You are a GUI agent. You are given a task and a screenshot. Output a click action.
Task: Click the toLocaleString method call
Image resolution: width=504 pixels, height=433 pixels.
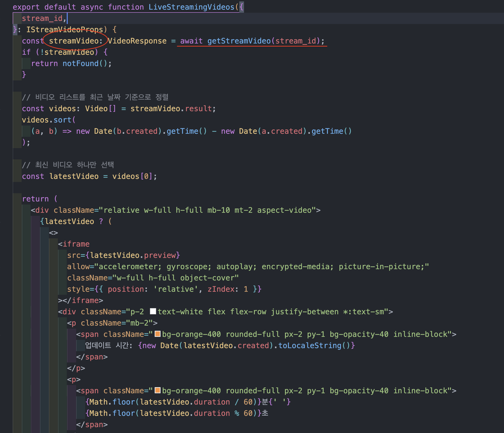[310, 345]
